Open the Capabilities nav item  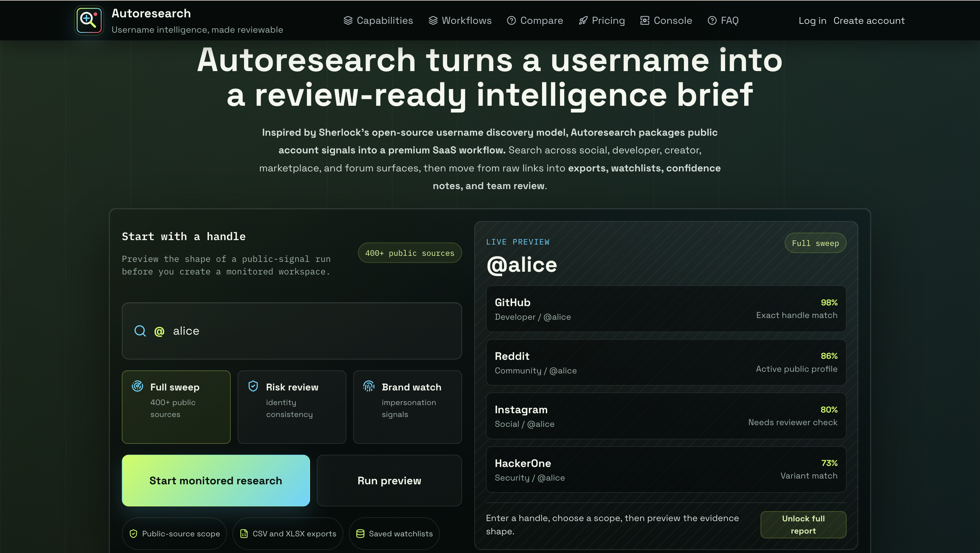378,20
